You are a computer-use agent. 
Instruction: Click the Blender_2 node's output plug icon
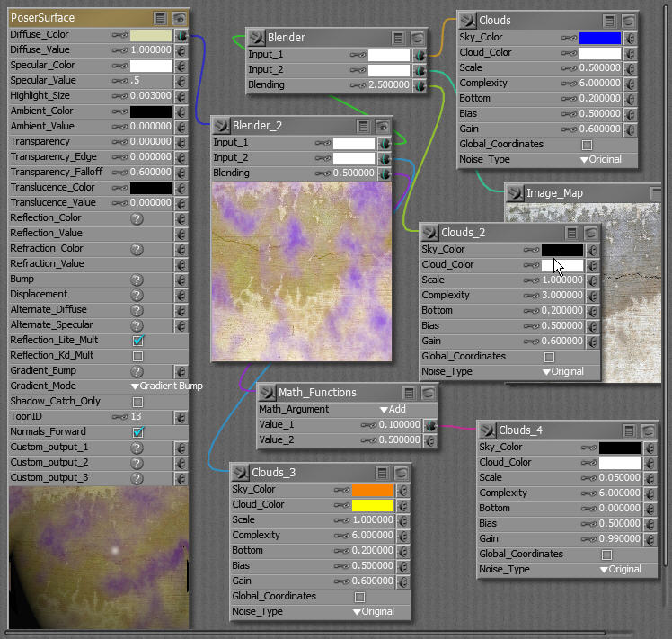point(222,126)
